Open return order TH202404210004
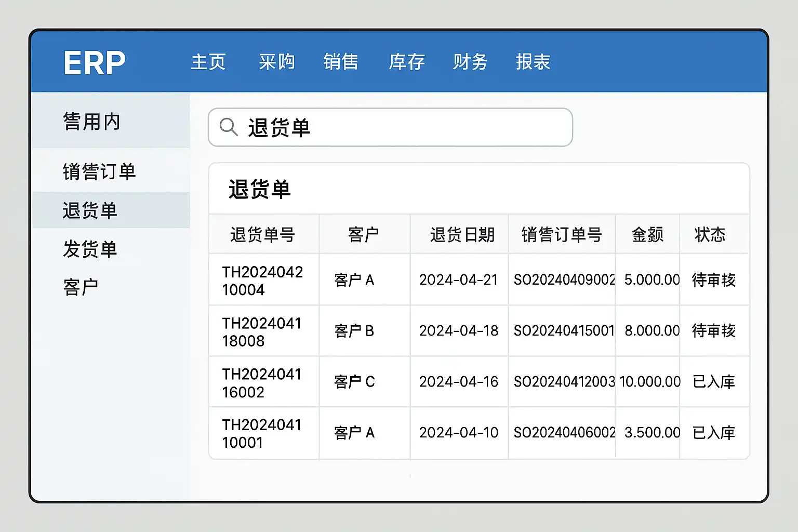This screenshot has width=798, height=532. (x=262, y=281)
